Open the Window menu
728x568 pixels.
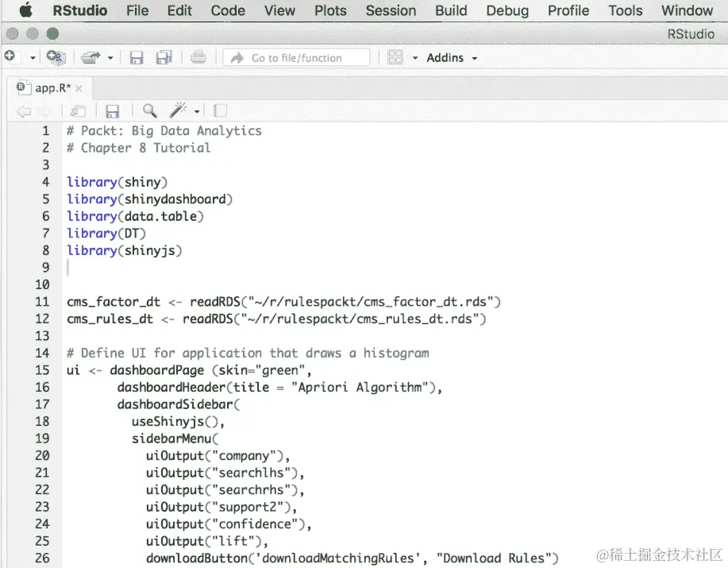[x=688, y=10]
